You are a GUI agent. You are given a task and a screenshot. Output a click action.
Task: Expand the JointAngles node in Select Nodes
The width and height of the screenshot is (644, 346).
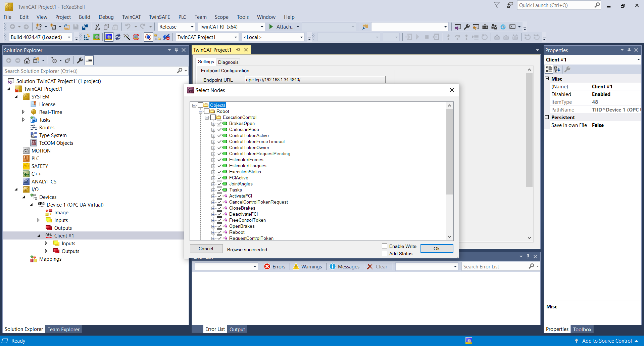[x=213, y=184]
